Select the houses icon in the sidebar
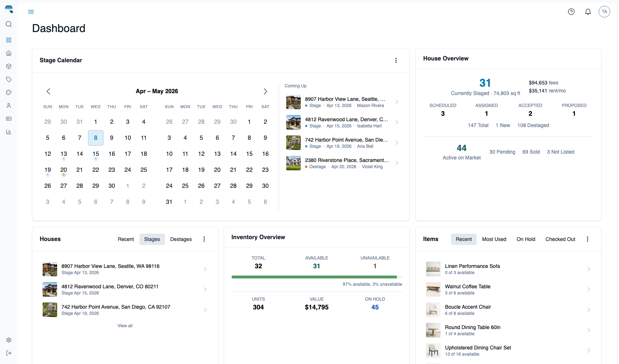This screenshot has width=619, height=364. click(x=9, y=53)
